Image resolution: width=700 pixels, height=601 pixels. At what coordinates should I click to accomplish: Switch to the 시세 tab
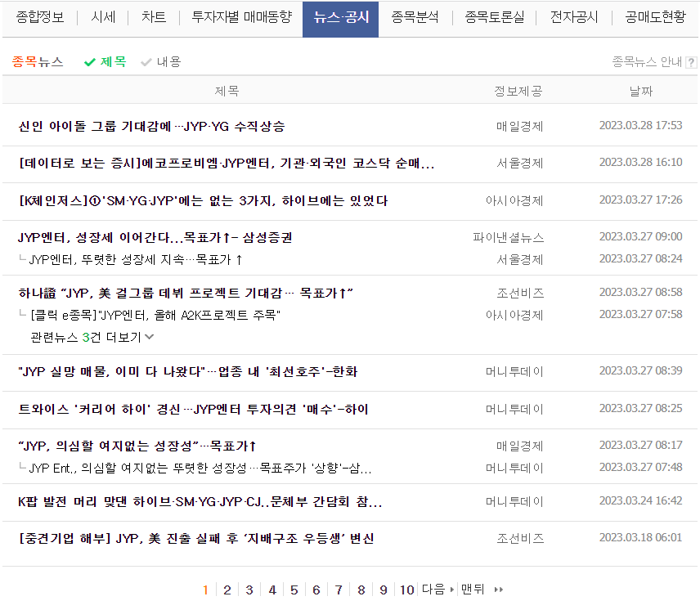pos(103,17)
